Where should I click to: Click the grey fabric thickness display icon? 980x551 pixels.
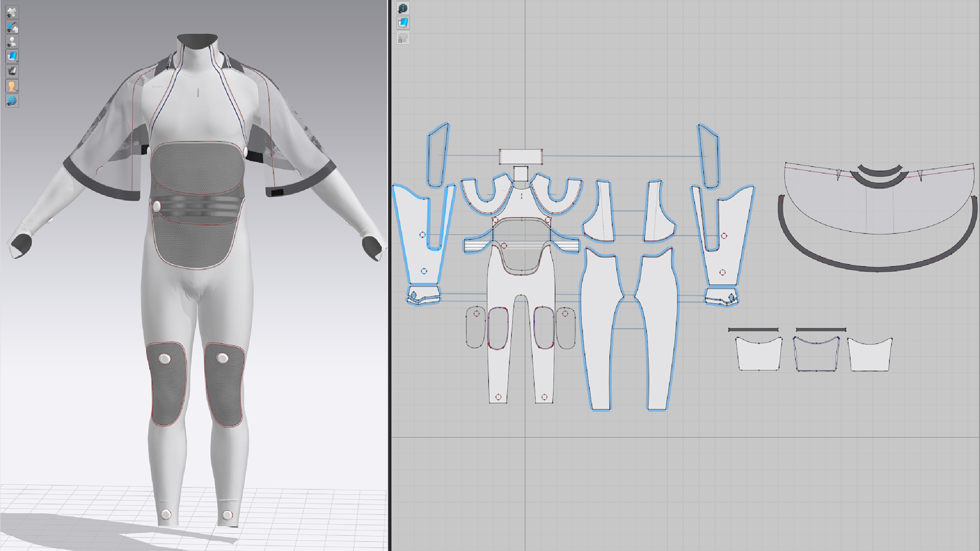[x=12, y=71]
